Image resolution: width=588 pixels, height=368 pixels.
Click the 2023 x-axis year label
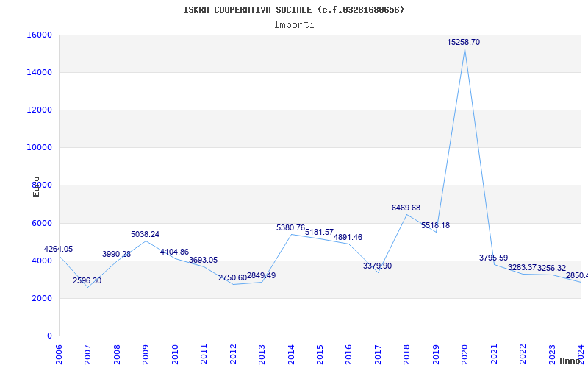[552, 355]
